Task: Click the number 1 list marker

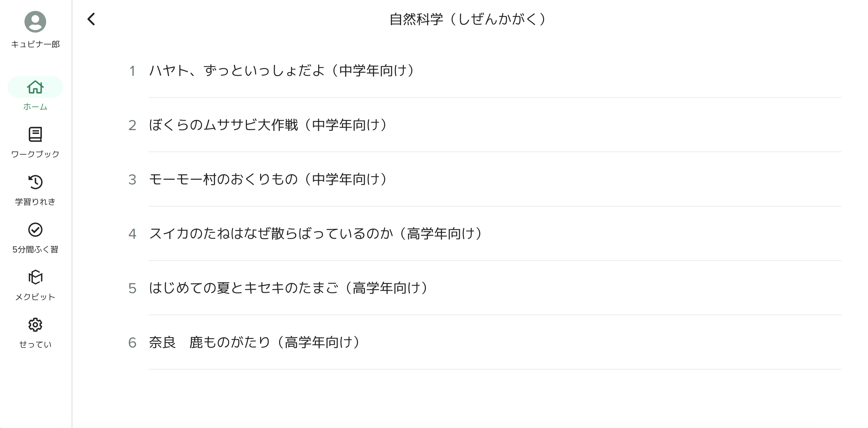Action: (x=132, y=71)
